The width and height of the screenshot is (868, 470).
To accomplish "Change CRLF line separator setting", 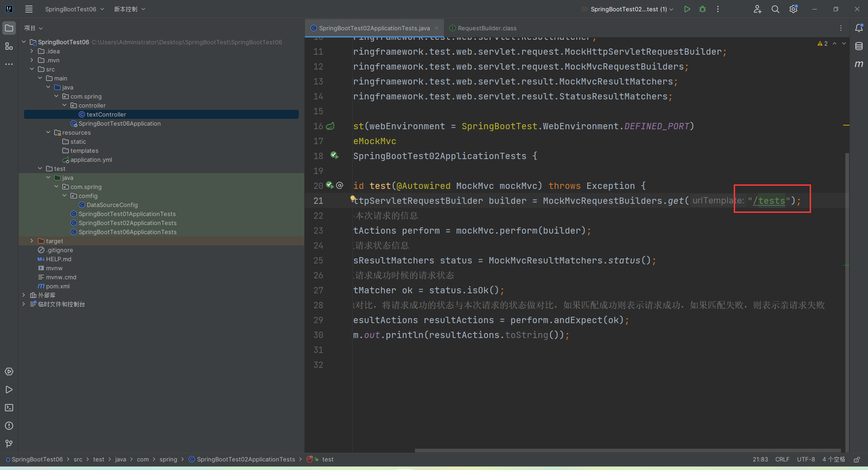I will click(782, 460).
